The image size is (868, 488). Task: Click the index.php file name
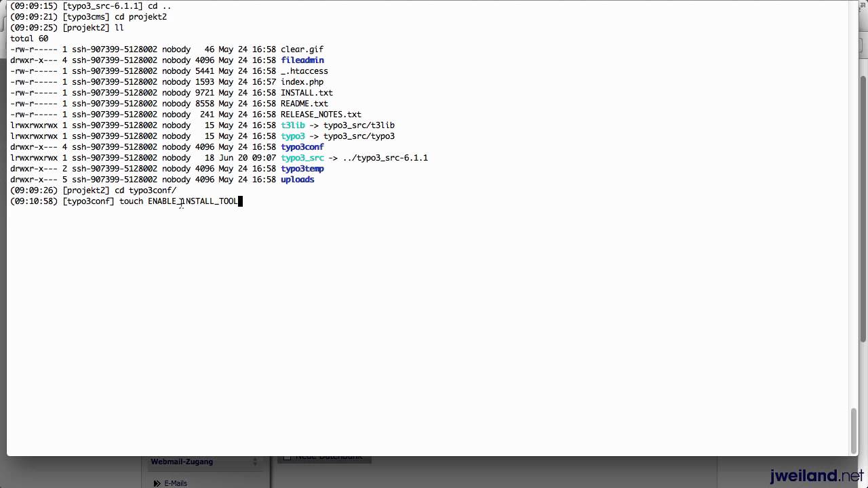pos(302,82)
